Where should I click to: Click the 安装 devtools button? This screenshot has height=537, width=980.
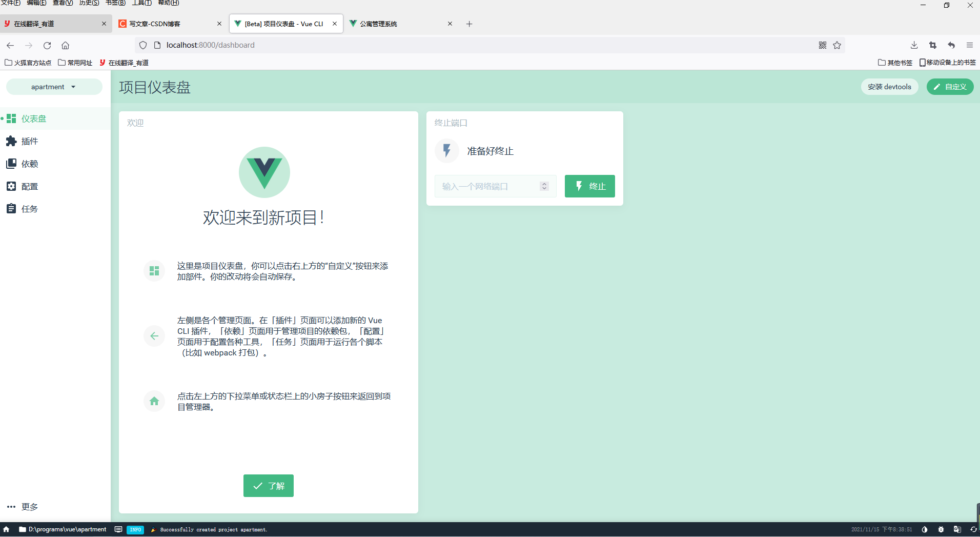[x=889, y=87]
